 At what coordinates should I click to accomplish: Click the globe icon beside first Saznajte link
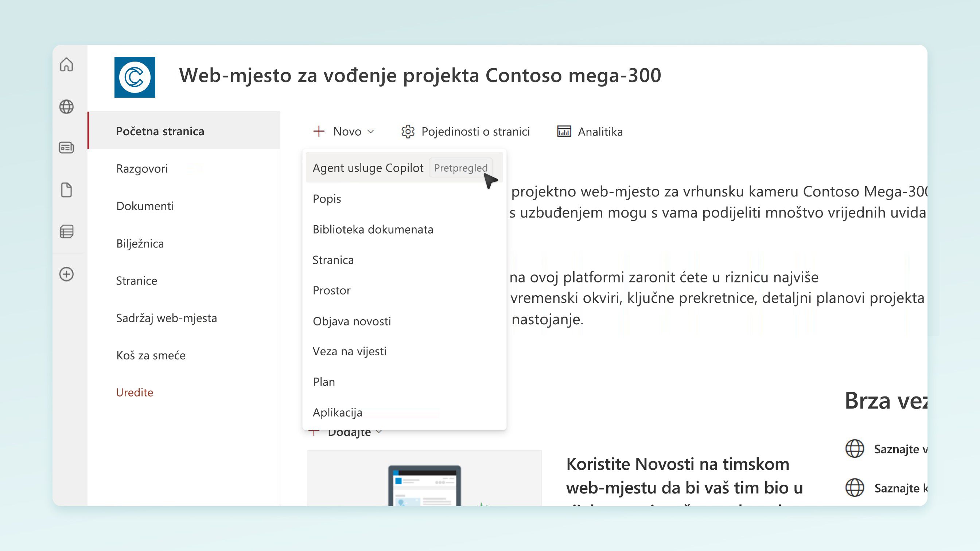[x=855, y=449]
